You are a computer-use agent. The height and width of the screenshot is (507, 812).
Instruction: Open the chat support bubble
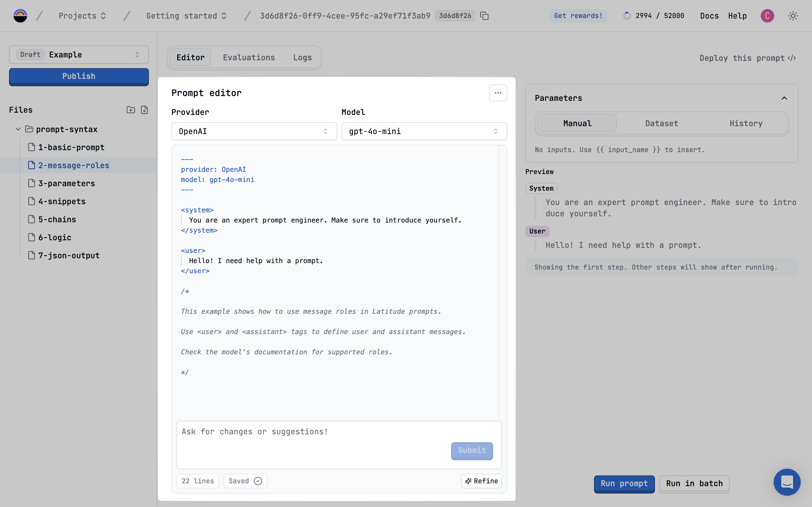(787, 482)
